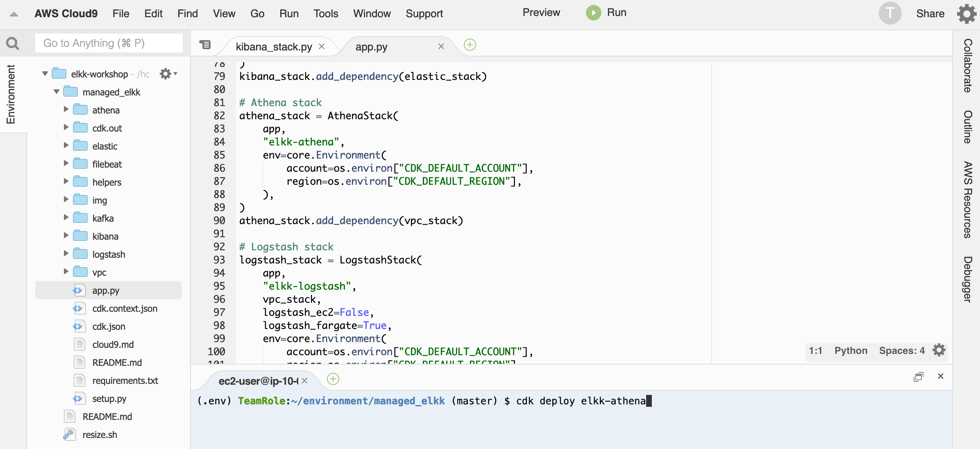The width and height of the screenshot is (980, 449).
Task: Maximize the terminal panel icon
Action: (x=919, y=376)
